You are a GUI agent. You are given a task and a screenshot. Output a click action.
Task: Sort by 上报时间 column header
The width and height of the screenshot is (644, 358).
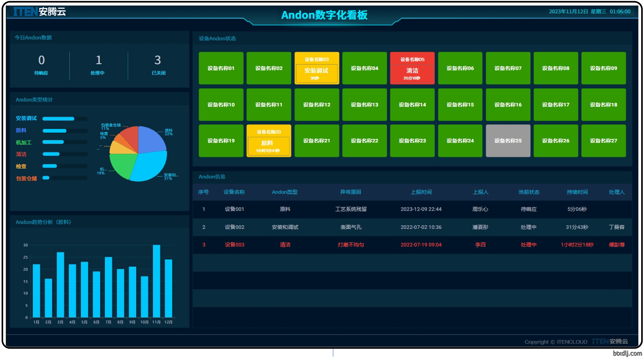(421, 192)
